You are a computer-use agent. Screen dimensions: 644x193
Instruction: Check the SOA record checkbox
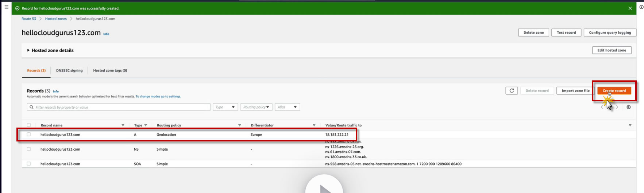(29, 164)
